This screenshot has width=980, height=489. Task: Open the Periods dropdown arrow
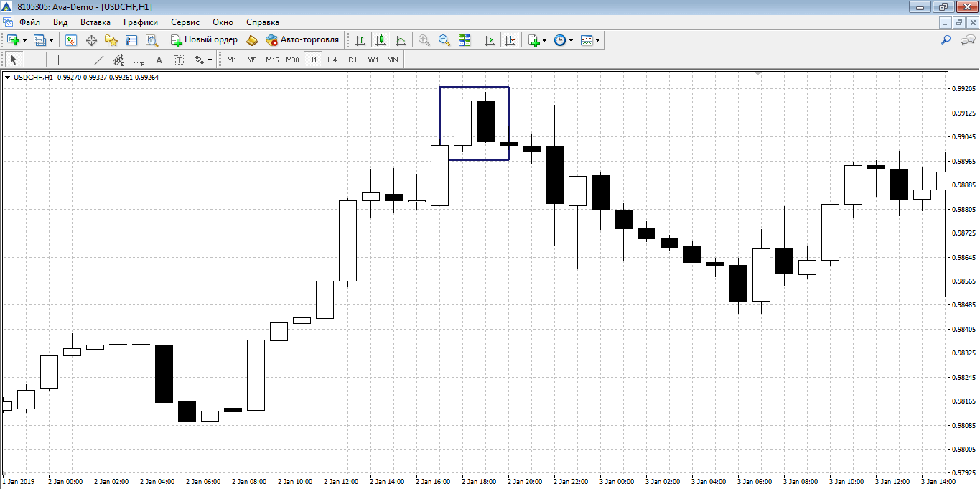click(571, 40)
